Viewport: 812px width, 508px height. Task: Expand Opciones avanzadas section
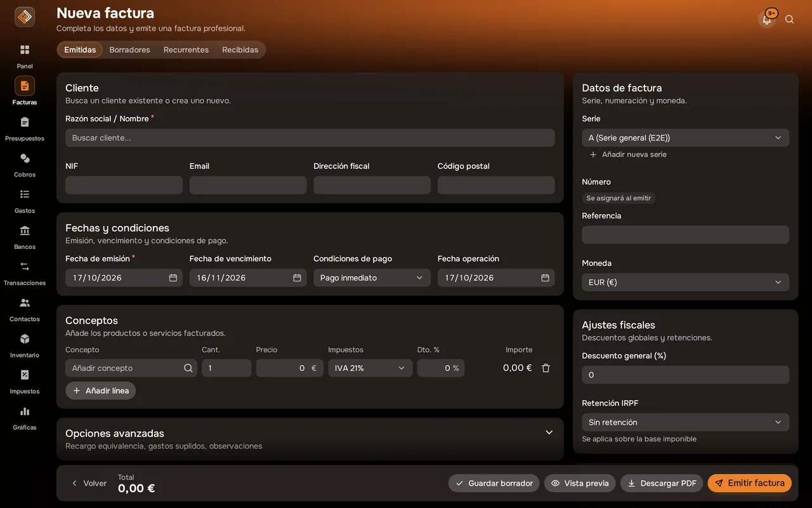pos(549,432)
